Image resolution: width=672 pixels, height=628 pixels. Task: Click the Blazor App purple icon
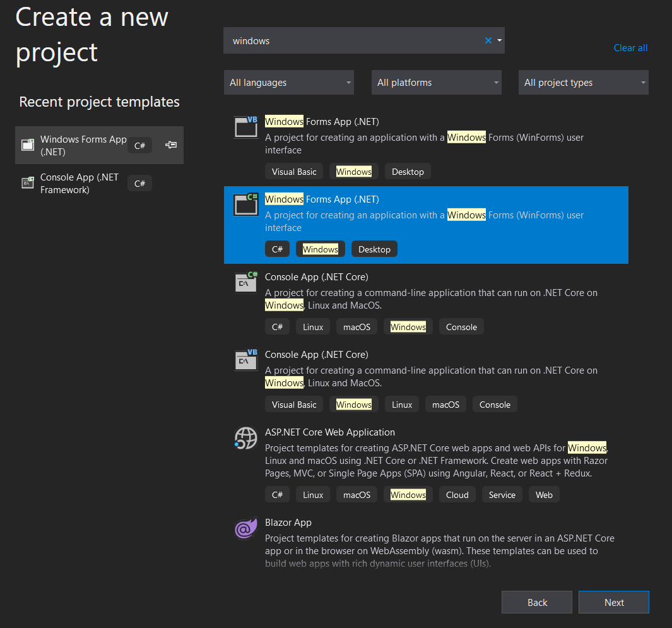pyautogui.click(x=245, y=528)
